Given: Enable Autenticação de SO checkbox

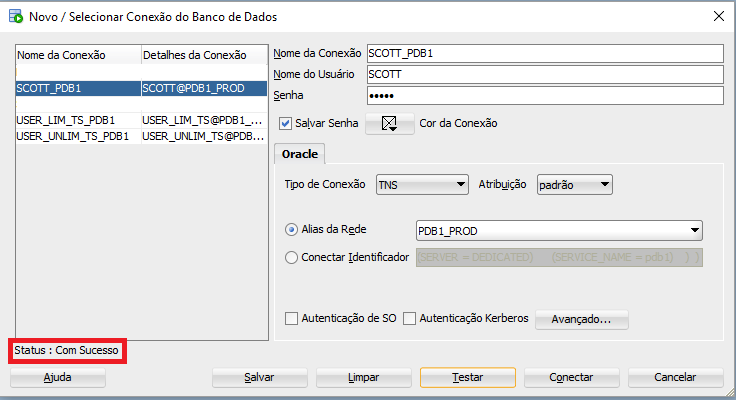Looking at the screenshot, I should tap(292, 319).
